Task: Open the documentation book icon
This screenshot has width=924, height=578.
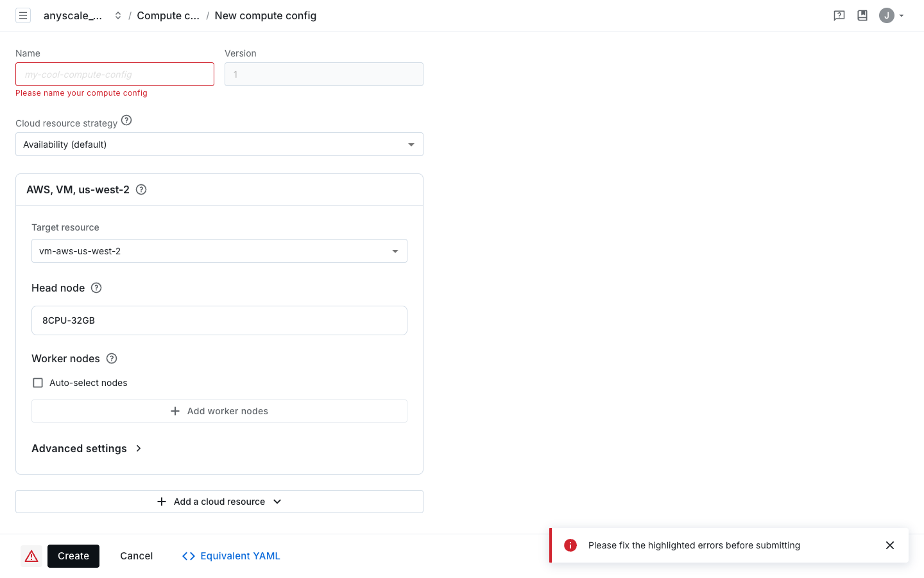Action: pos(862,15)
